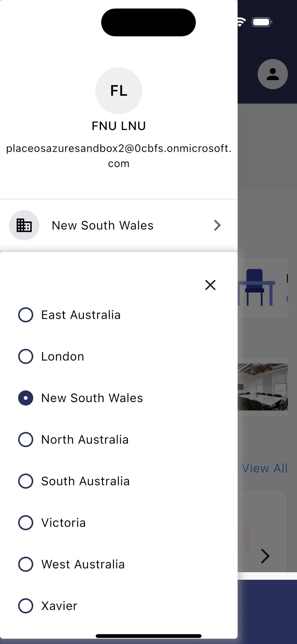Tap the Wi-Fi status icon
The image size is (297, 644).
coord(241,22)
